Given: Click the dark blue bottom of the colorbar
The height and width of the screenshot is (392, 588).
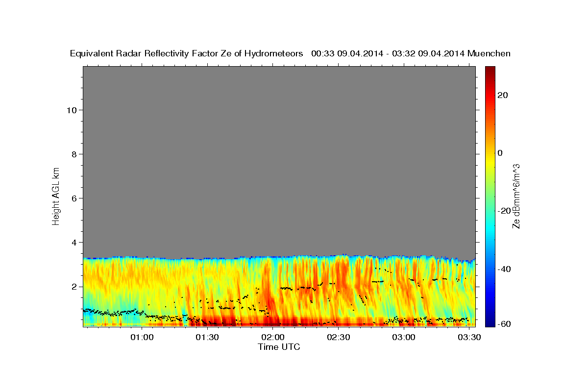Looking at the screenshot, I should 490,321.
